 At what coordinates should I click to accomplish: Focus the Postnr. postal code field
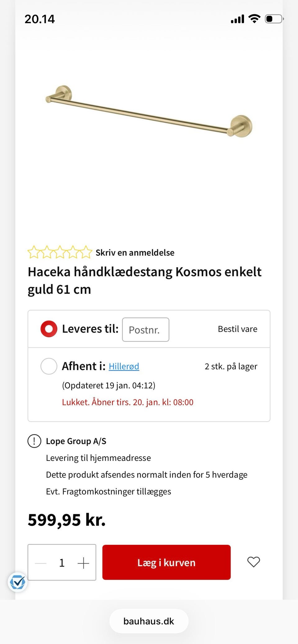[x=146, y=329]
